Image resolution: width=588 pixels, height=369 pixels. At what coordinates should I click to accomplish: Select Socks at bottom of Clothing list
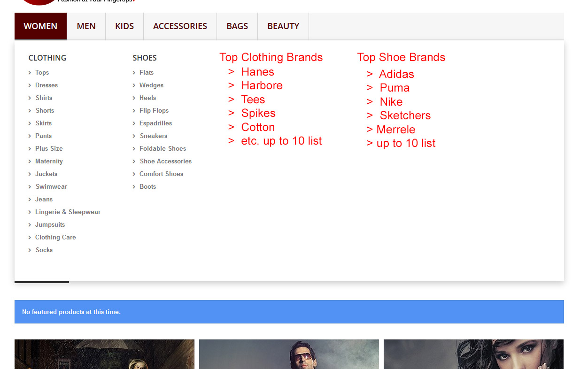(x=44, y=250)
